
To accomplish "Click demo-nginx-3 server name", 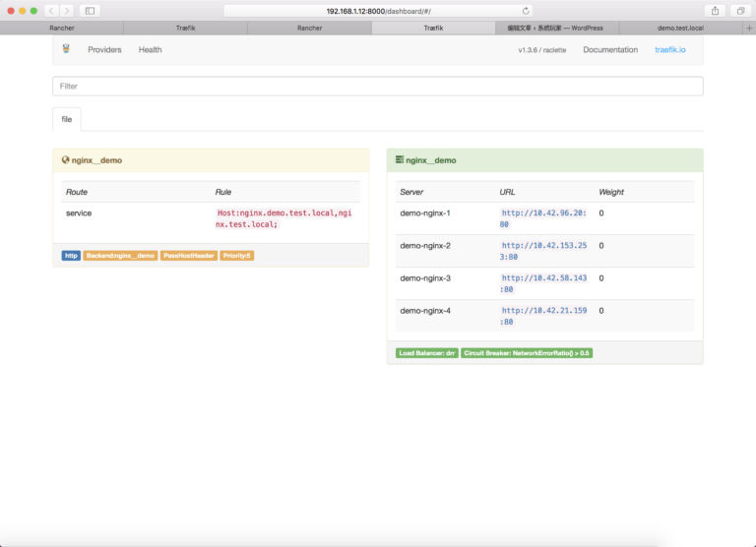I will pos(425,278).
